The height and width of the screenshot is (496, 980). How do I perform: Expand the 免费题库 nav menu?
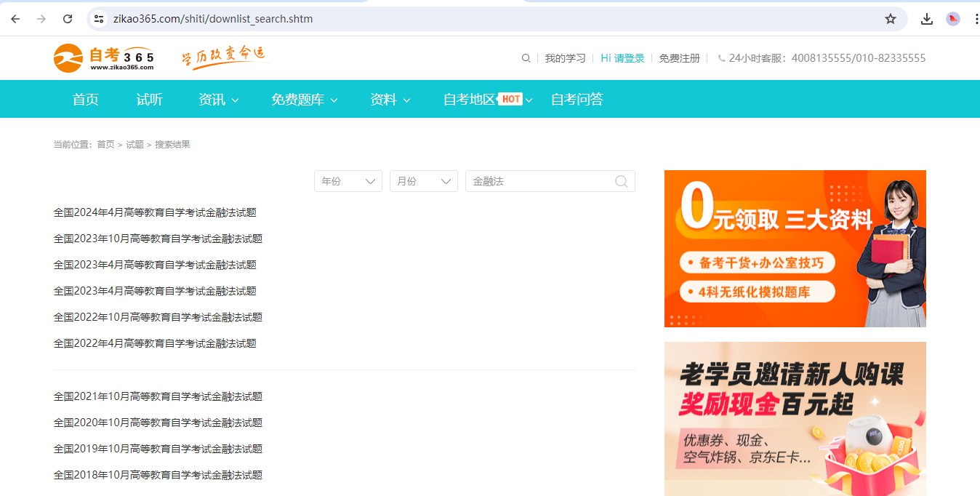click(304, 100)
